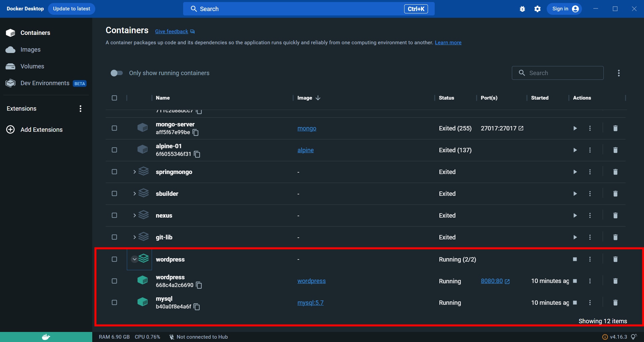Start the sbuilder stack

pos(575,194)
